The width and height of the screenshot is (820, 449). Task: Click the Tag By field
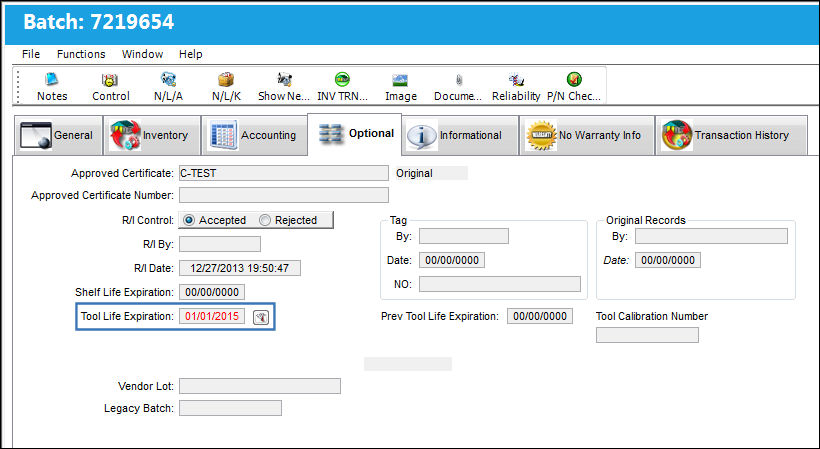pos(464,236)
